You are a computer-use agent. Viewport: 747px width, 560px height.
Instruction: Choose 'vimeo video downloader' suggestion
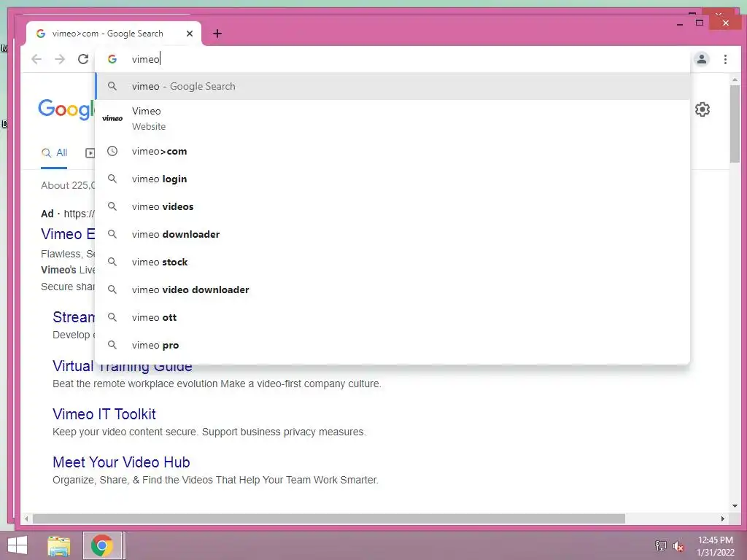coord(392,289)
